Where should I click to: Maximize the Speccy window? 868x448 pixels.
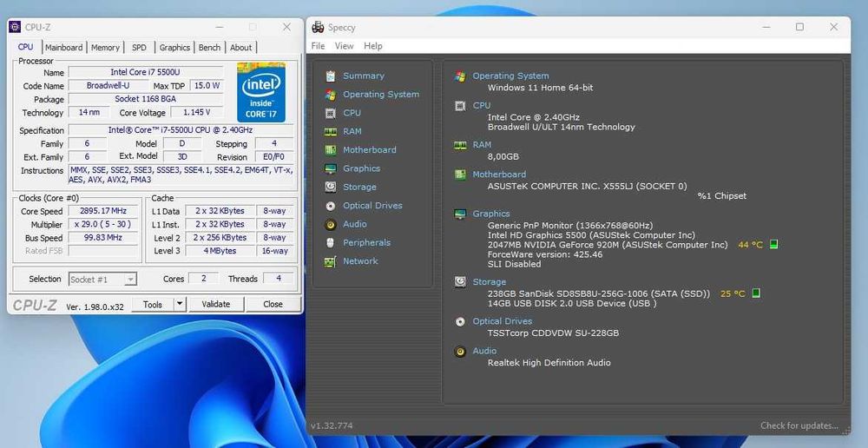pos(799,27)
